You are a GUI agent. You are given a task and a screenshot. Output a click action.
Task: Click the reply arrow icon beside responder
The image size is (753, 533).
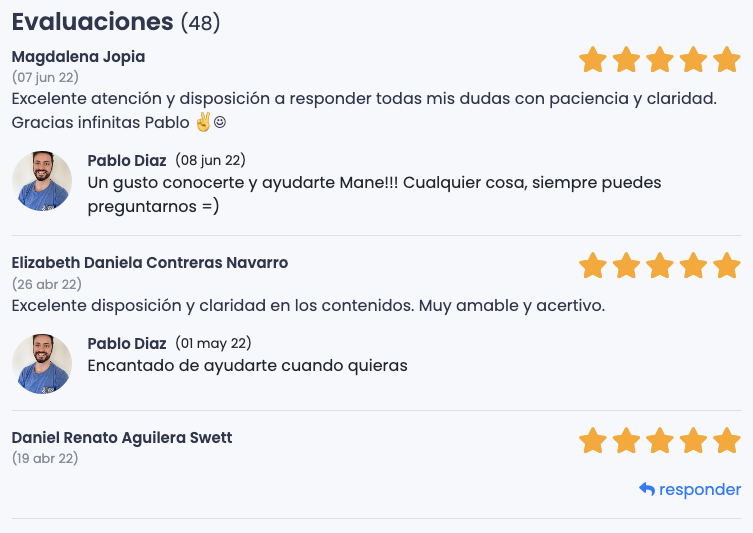point(647,489)
